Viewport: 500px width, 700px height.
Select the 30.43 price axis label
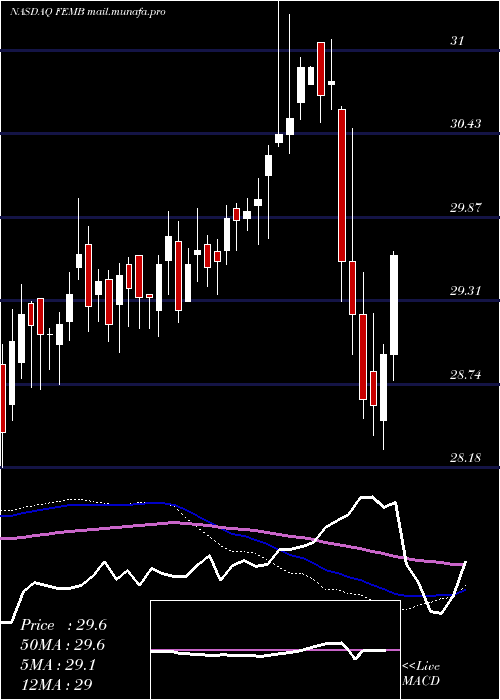click(466, 124)
